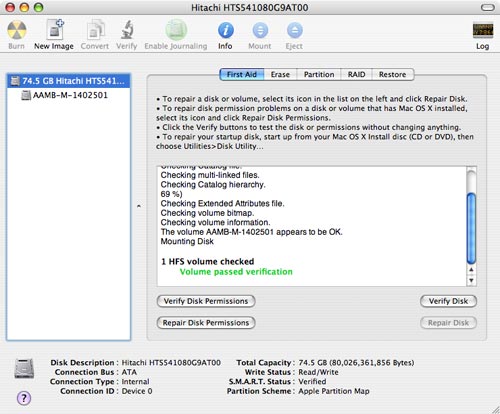Viewport: 500px width, 414px height.
Task: Select the 74.5 GB Hitachi disk
Action: (69, 81)
